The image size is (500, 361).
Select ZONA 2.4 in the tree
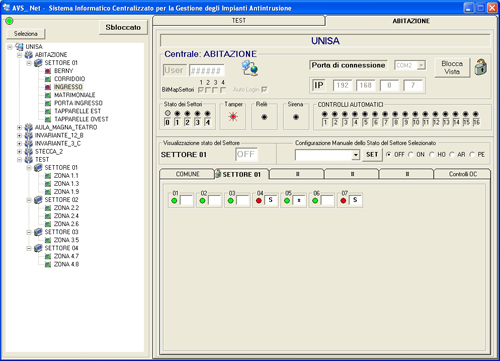(x=66, y=216)
